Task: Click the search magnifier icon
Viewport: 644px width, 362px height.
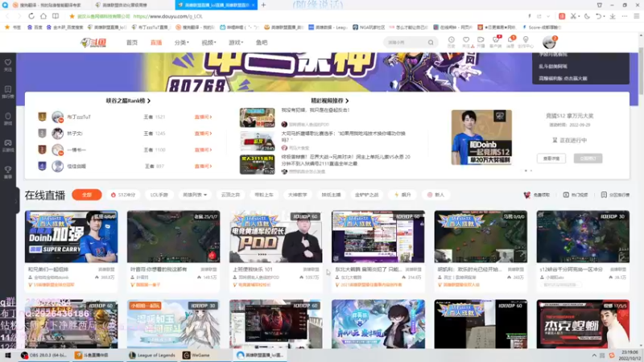Action: [431, 43]
